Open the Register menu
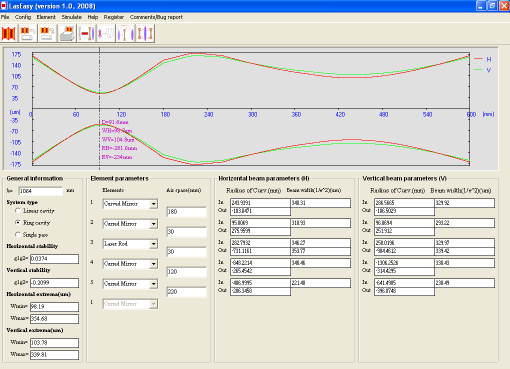The image size is (510, 369). point(113,17)
